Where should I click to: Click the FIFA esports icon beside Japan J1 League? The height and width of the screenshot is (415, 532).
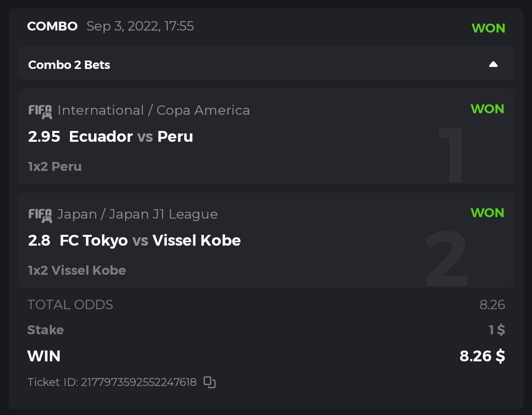[40, 215]
